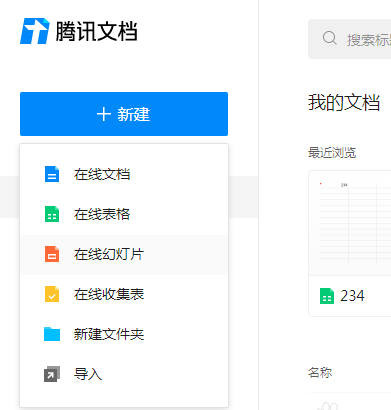Click the yellow 在线收集表 form icon
The image size is (391, 410).
52,294
